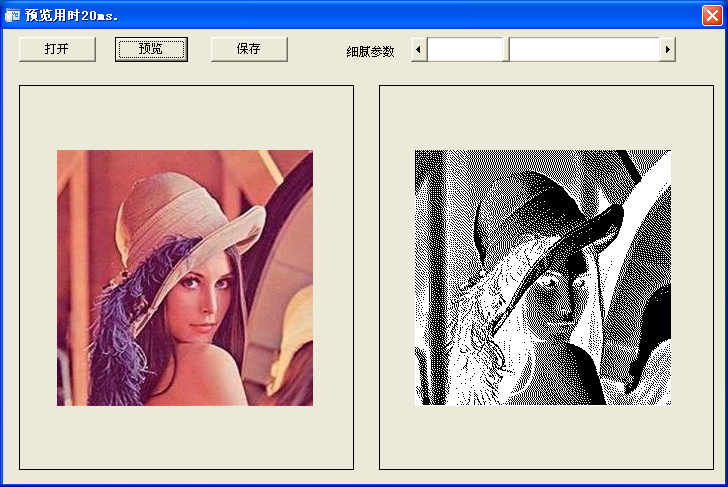The width and height of the screenshot is (728, 487).
Task: Click the 打开 (Open) button
Action: (x=57, y=49)
